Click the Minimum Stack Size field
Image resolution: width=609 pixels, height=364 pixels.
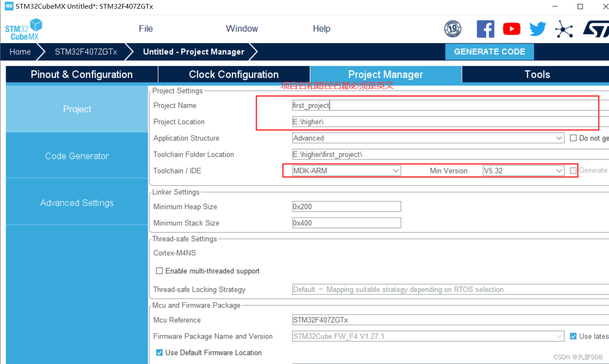[x=346, y=223]
